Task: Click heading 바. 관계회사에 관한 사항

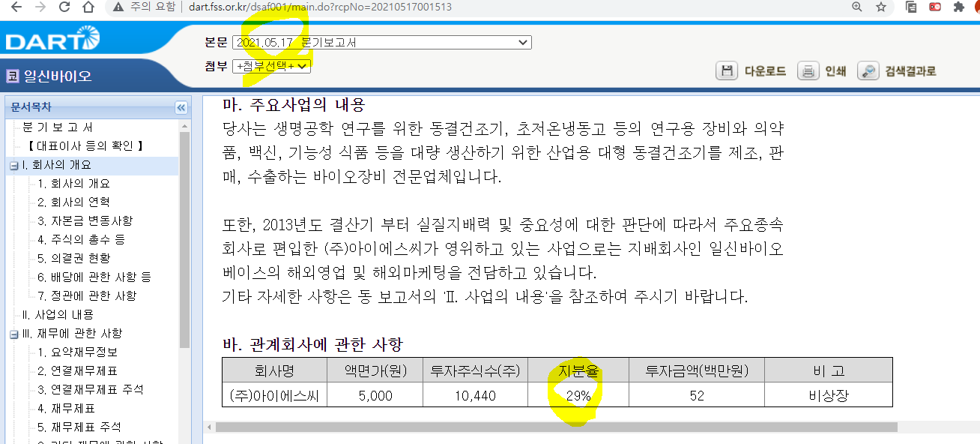Action: click(x=312, y=344)
